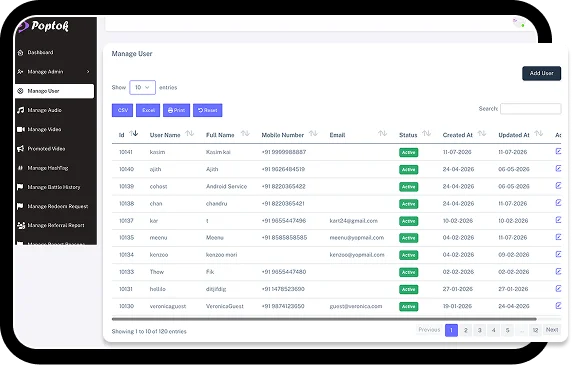The image size is (572, 365).
Task: Focus the Search input field
Action: click(x=530, y=109)
